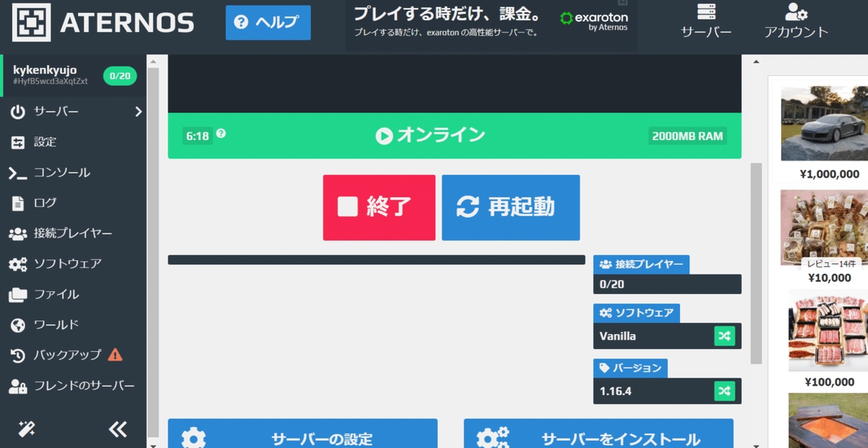Stop the server with the 終了 button

coord(379,207)
